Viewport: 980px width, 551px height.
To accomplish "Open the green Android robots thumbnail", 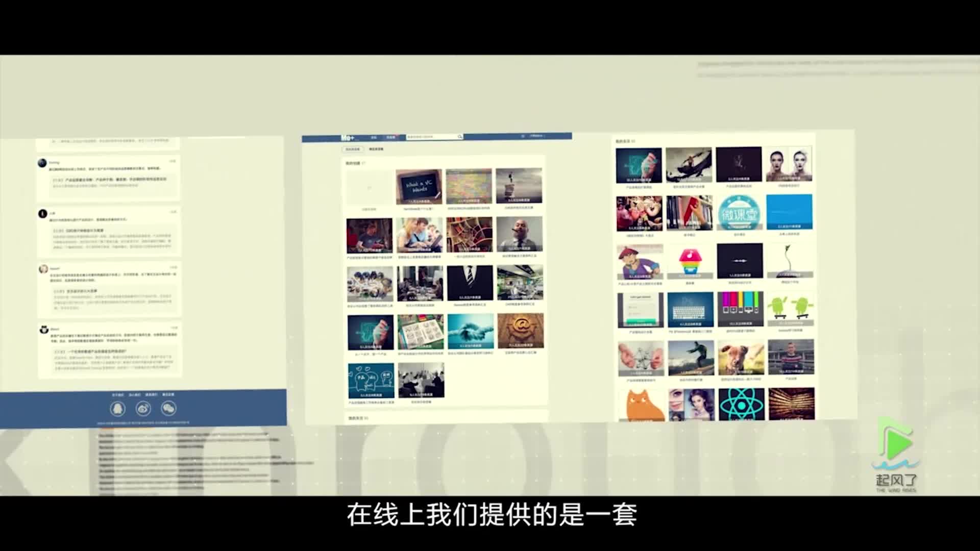I will [790, 308].
